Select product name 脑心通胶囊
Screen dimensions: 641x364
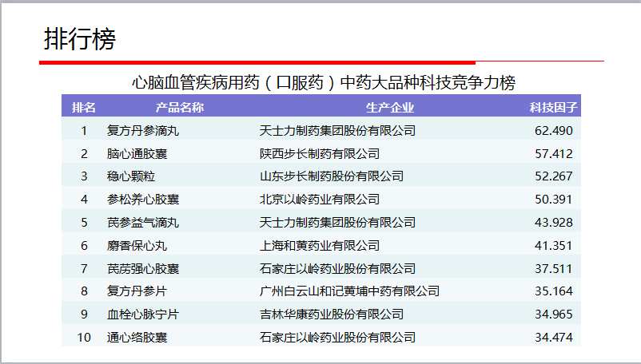[137, 154]
